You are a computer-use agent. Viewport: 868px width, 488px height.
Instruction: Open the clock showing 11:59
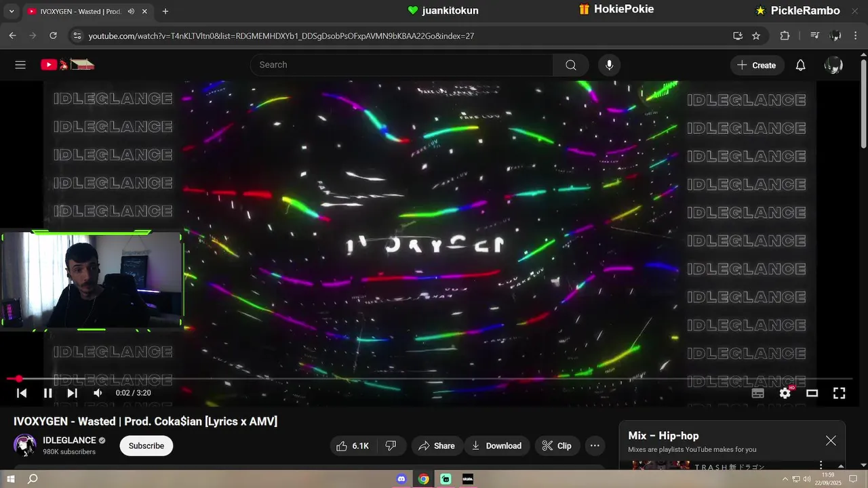click(x=827, y=479)
